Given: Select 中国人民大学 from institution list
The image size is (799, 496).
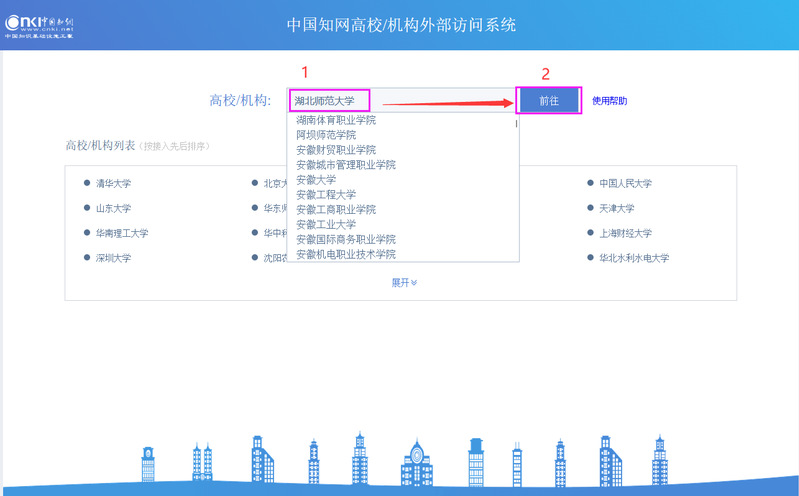Looking at the screenshot, I should (x=625, y=184).
